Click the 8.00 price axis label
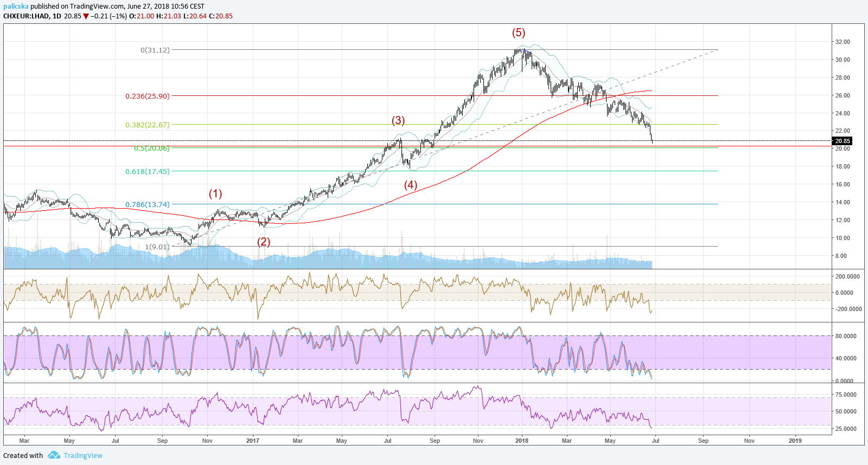Image resolution: width=868 pixels, height=465 pixels. pyautogui.click(x=841, y=256)
